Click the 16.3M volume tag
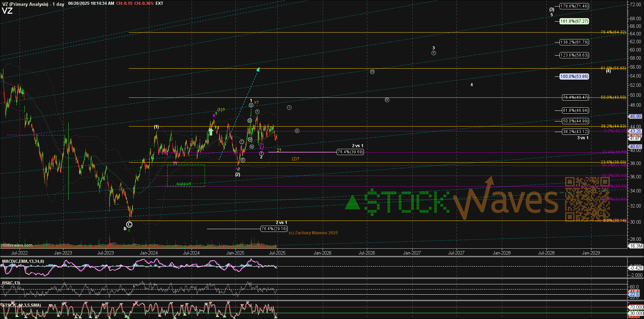 tap(636, 246)
